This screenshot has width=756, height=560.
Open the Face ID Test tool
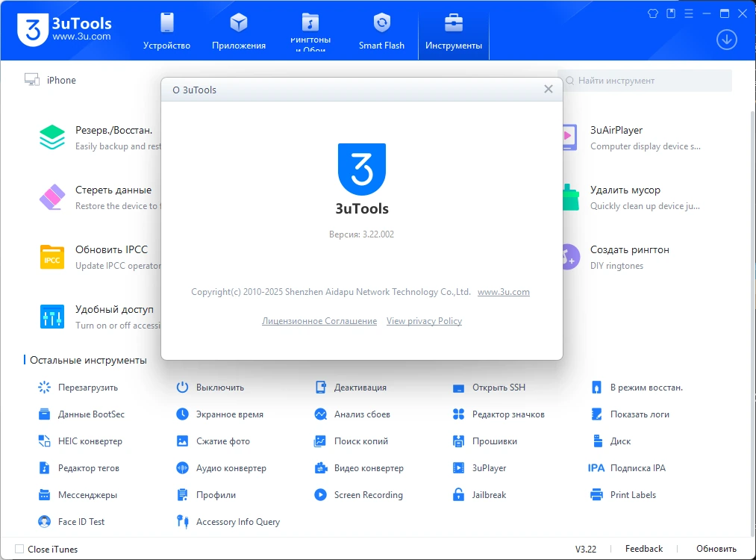72,521
